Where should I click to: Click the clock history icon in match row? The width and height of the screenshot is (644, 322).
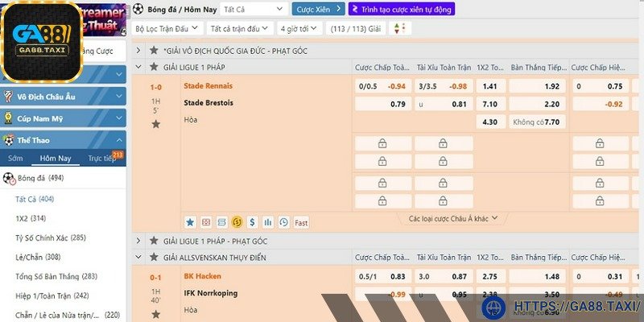pyautogui.click(x=283, y=221)
